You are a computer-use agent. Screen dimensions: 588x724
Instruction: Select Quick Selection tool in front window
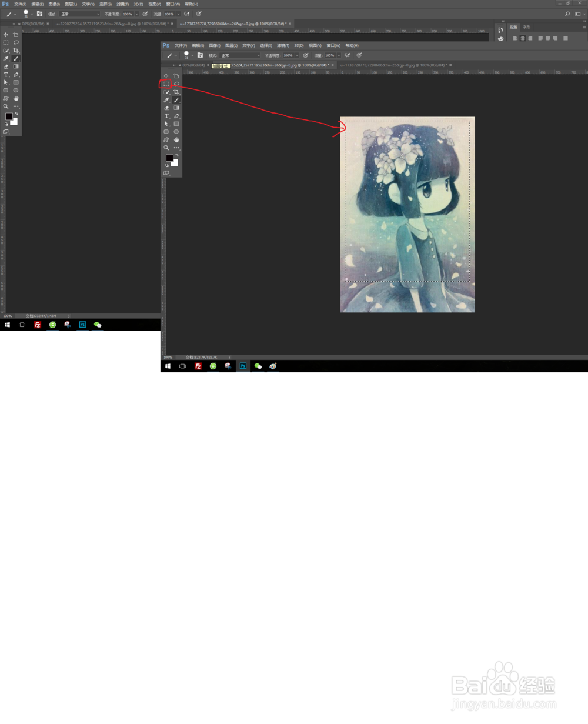click(166, 92)
